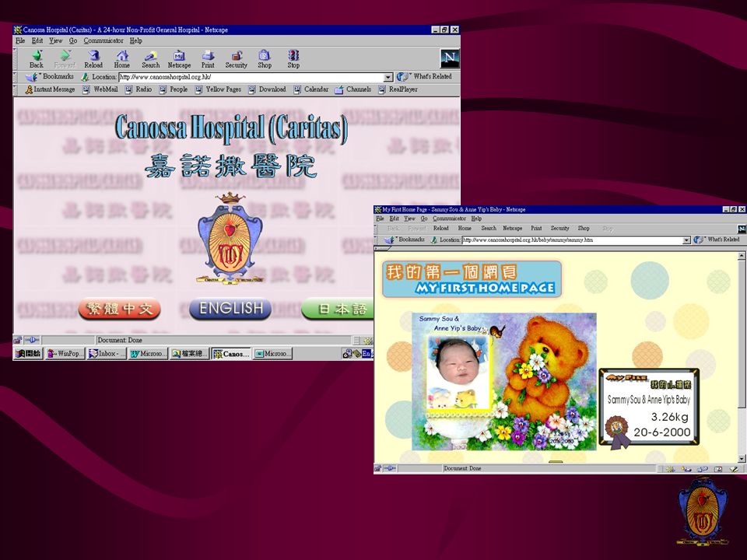Click What's Related in Canossa Hospital window

coord(425,76)
